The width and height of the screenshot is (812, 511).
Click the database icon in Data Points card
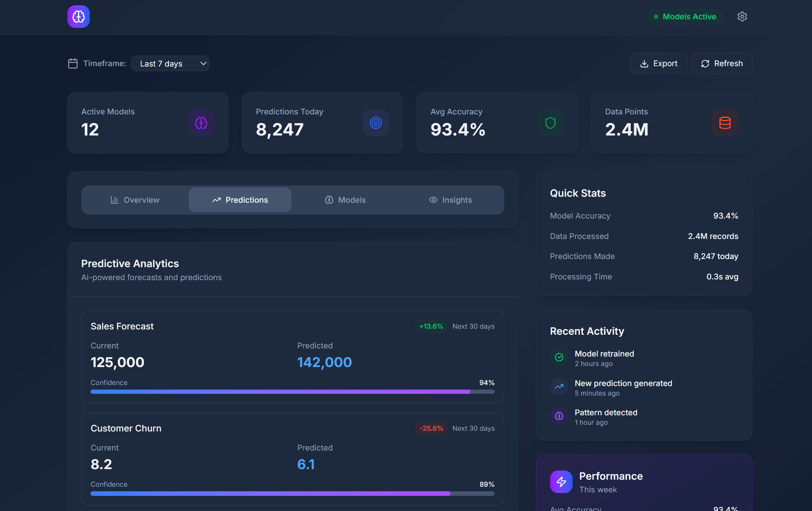point(725,123)
